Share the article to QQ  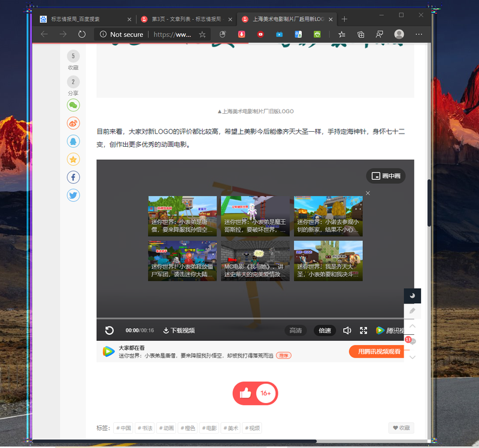(73, 141)
